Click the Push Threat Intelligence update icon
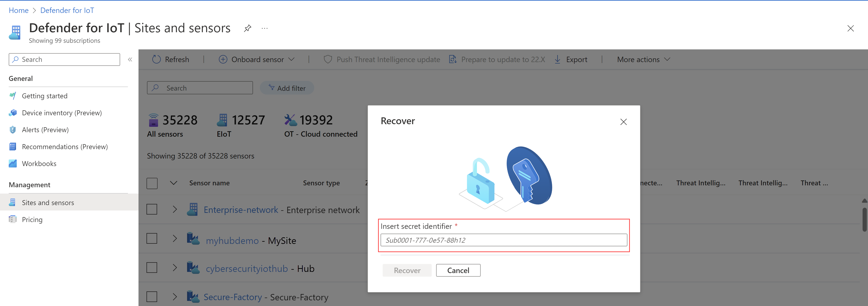The width and height of the screenshot is (868, 306). point(327,59)
